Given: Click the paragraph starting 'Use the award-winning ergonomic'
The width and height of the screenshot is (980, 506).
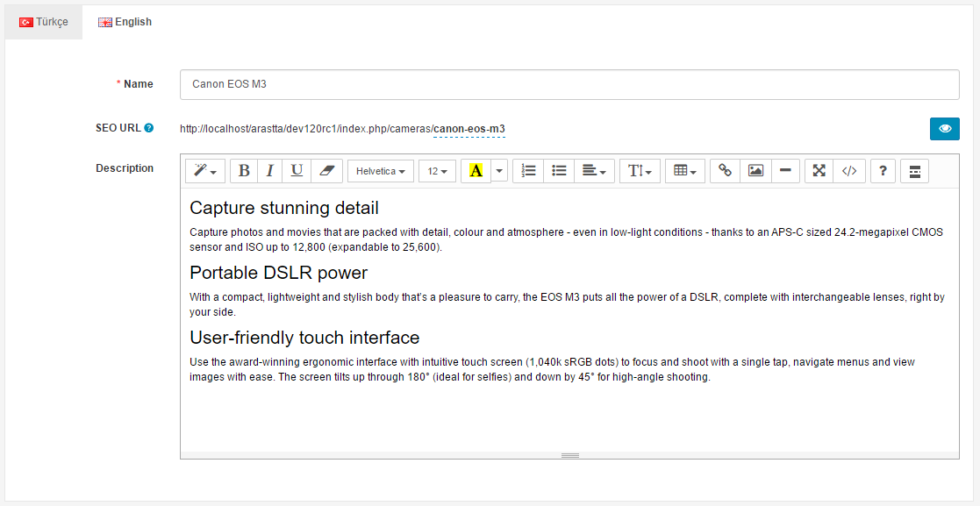Looking at the screenshot, I should 553,370.
